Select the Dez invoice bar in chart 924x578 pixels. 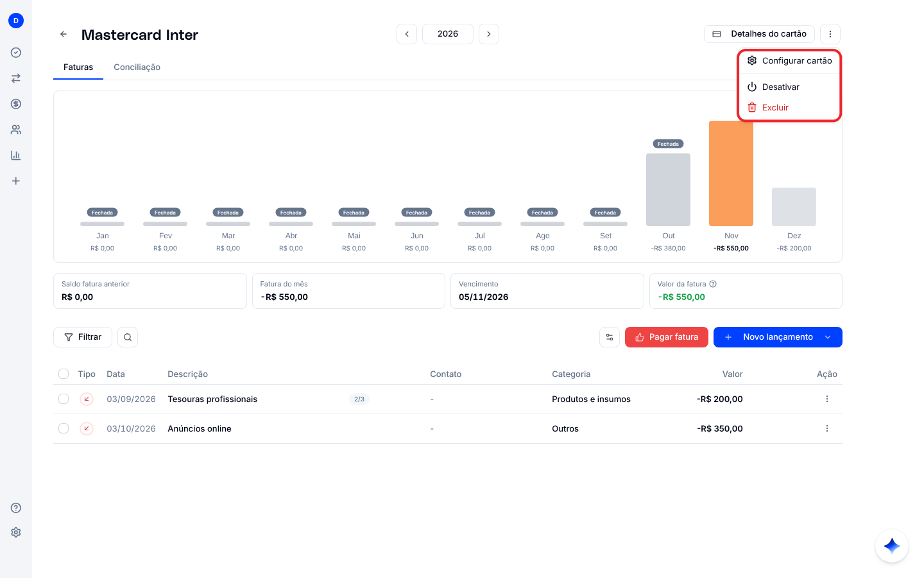794,207
